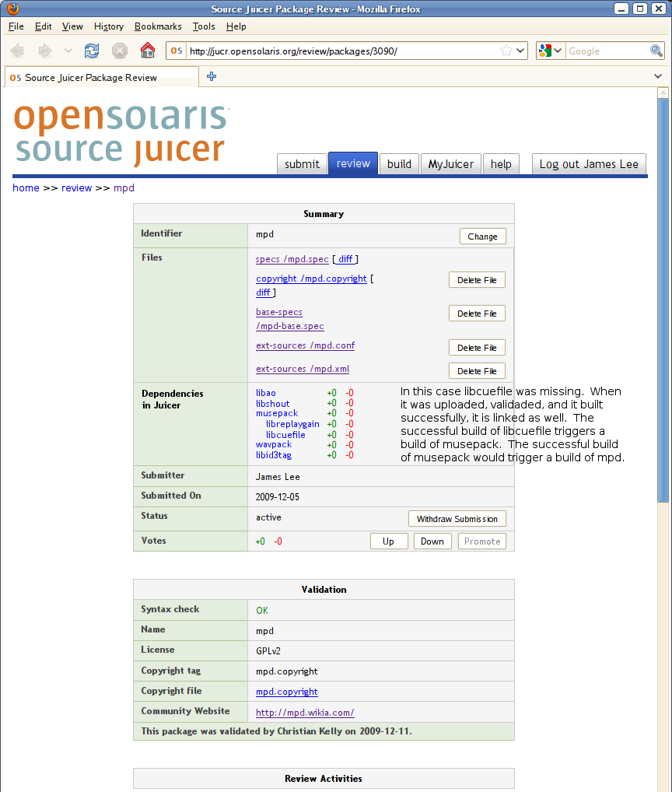Open a new tab with the plus icon
The image size is (672, 792).
click(x=211, y=76)
